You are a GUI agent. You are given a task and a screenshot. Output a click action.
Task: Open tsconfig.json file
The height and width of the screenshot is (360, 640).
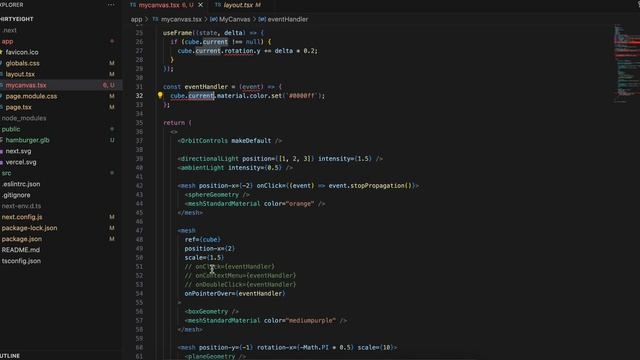(x=21, y=261)
